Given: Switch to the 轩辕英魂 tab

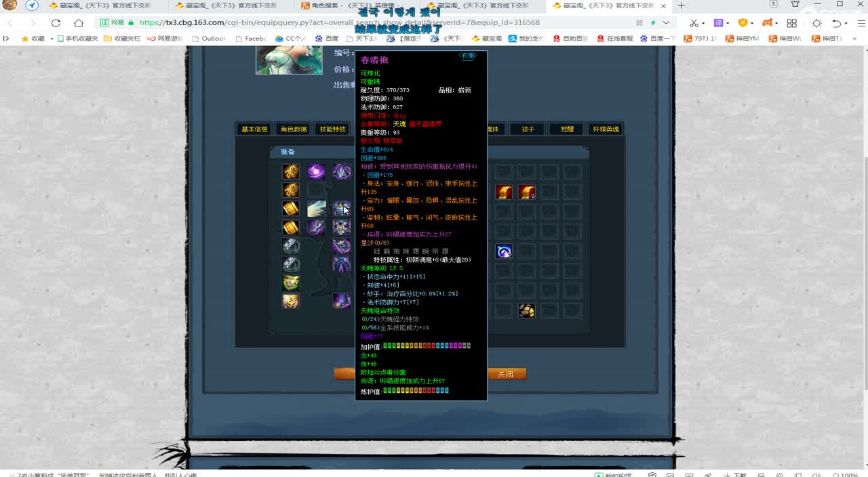Looking at the screenshot, I should (x=606, y=129).
